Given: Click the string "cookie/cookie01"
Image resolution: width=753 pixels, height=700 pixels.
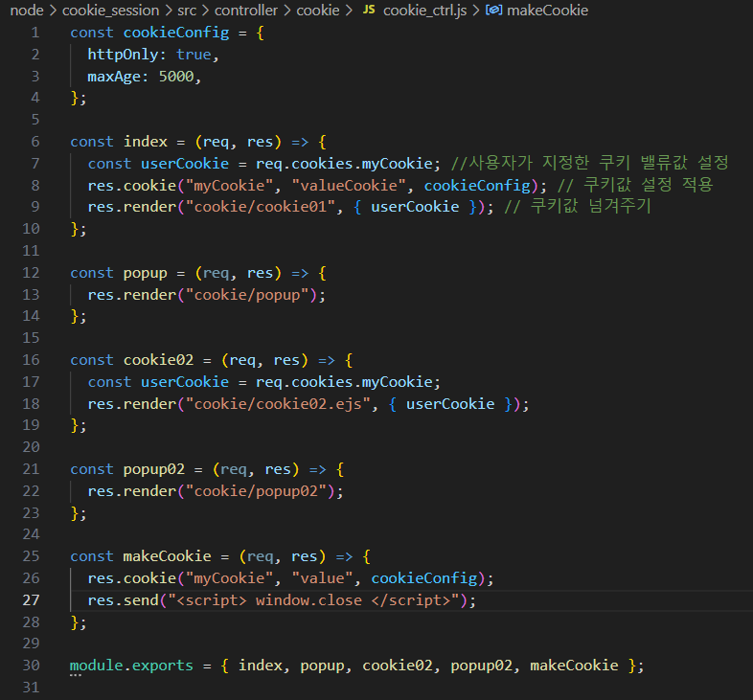Looking at the screenshot, I should coord(261,207).
